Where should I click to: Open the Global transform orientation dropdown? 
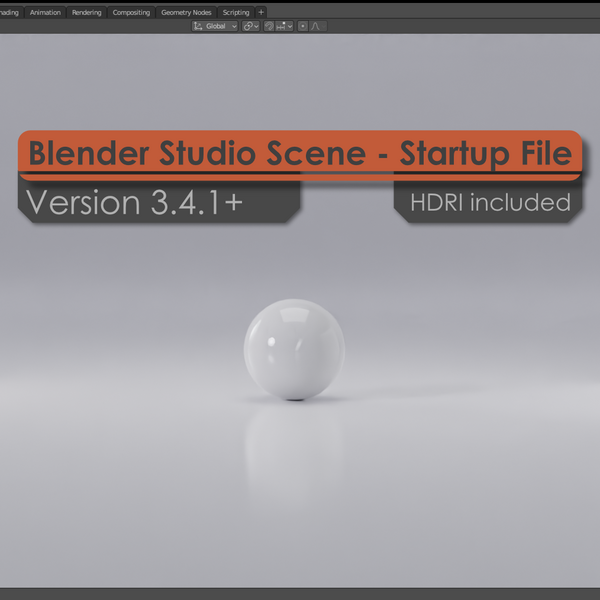215,26
